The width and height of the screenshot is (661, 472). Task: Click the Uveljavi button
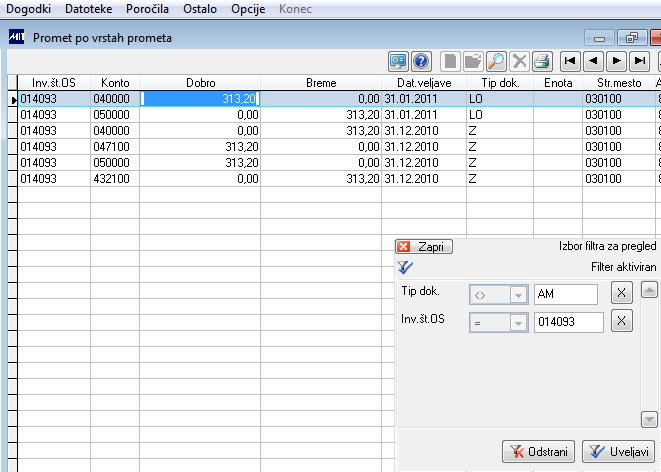coord(618,452)
